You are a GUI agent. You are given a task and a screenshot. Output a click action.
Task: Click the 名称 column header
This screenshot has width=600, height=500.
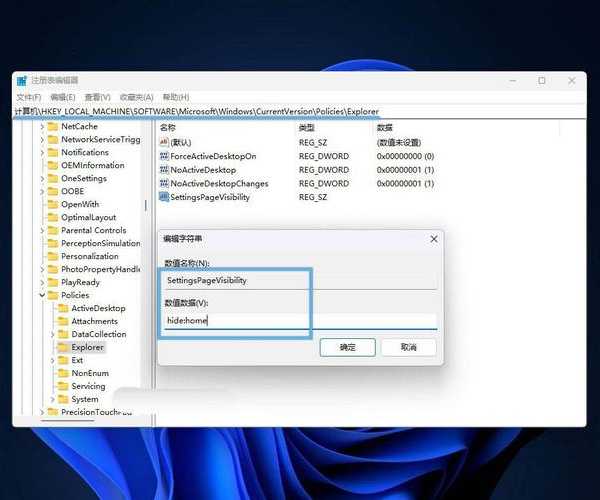coord(168,128)
